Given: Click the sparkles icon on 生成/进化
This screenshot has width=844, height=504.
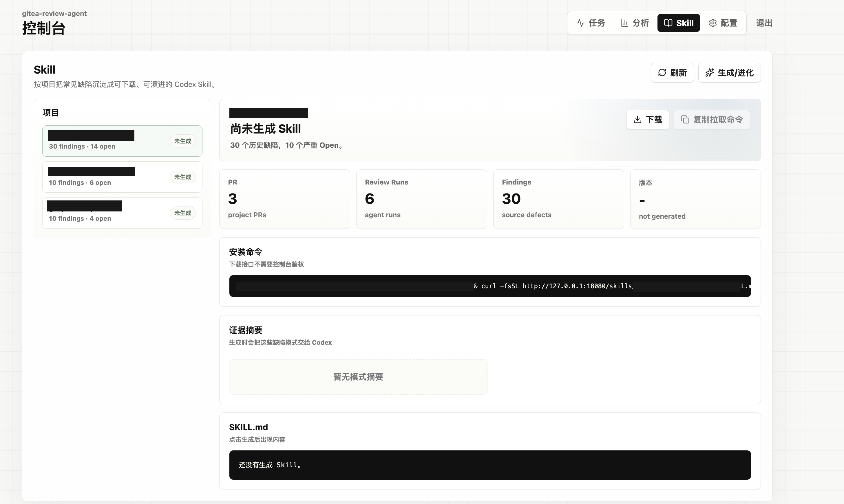Looking at the screenshot, I should tap(709, 73).
